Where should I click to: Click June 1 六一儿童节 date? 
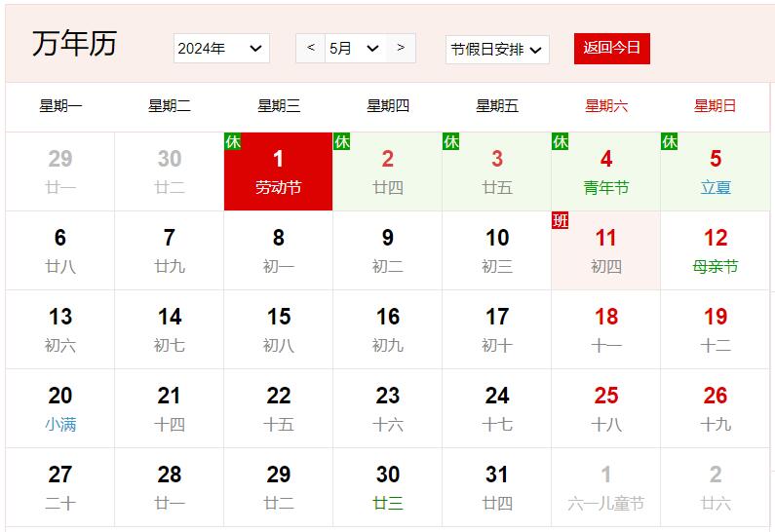pos(605,487)
